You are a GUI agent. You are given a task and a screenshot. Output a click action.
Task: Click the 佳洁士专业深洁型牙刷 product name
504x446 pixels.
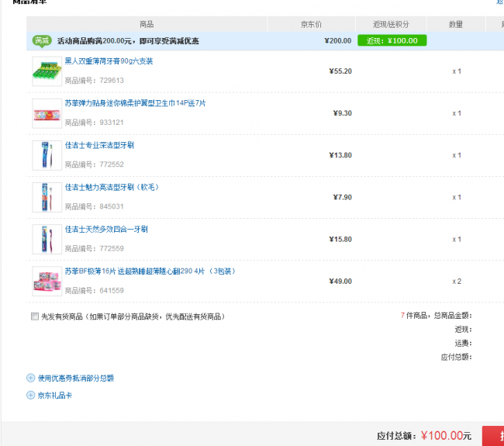point(99,145)
